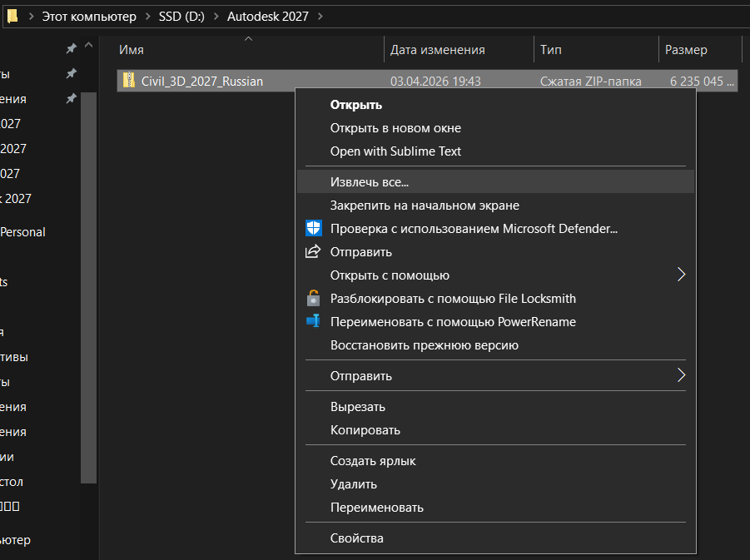This screenshot has width=750, height=560.
Task: Choose the plain Переименовать entry
Action: pyautogui.click(x=377, y=508)
